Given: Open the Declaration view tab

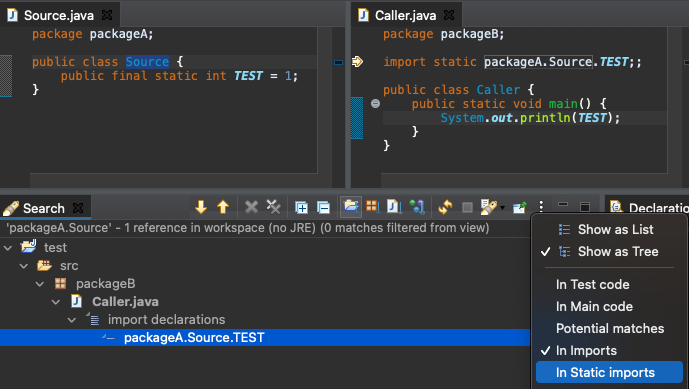Looking at the screenshot, I should (x=649, y=207).
